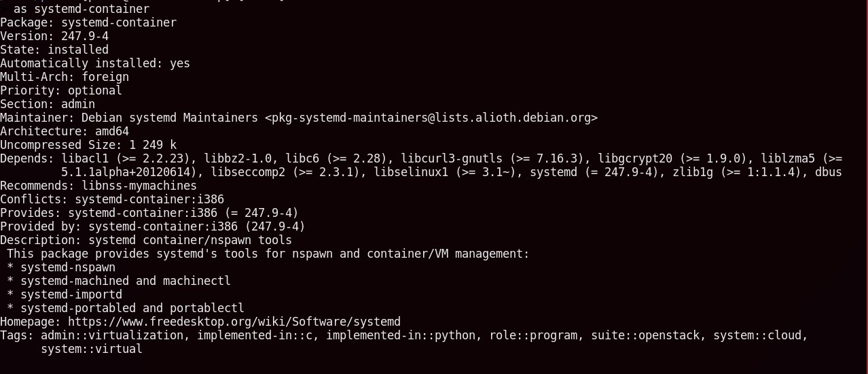Click the admin::virtualization tag
This screenshot has width=868, height=374.
[x=112, y=335]
